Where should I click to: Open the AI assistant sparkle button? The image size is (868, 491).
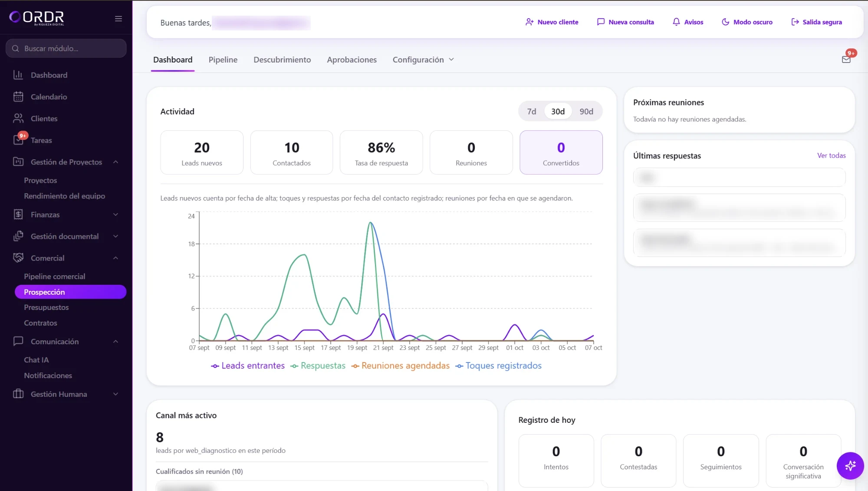[x=850, y=466]
